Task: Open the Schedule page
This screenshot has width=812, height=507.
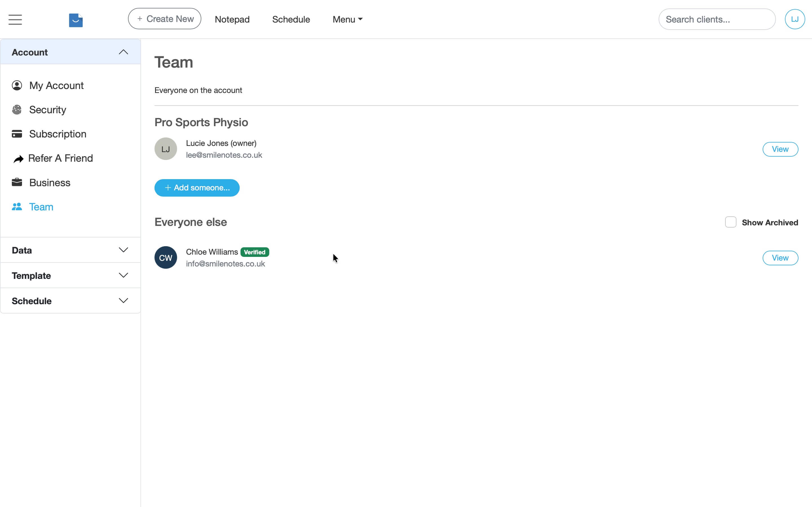Action: click(x=291, y=19)
